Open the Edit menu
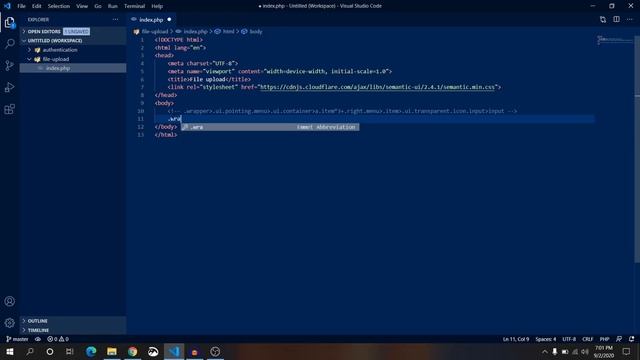This screenshot has width=640, height=360. pyautogui.click(x=37, y=6)
